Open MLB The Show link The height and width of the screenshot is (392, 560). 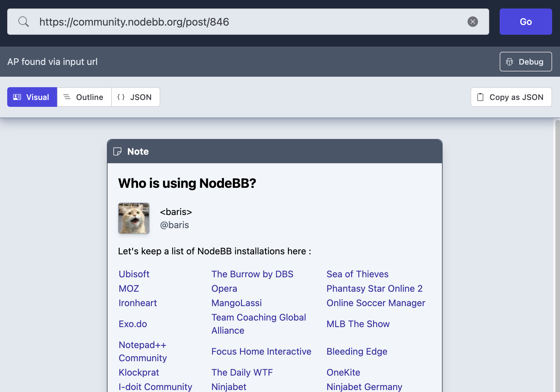[358, 324]
